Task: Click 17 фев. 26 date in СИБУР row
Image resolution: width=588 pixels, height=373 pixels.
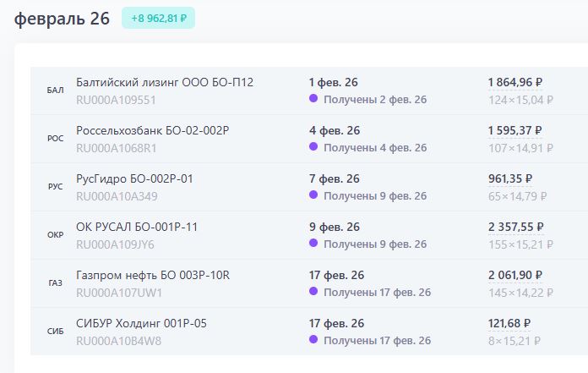Action: click(x=336, y=323)
